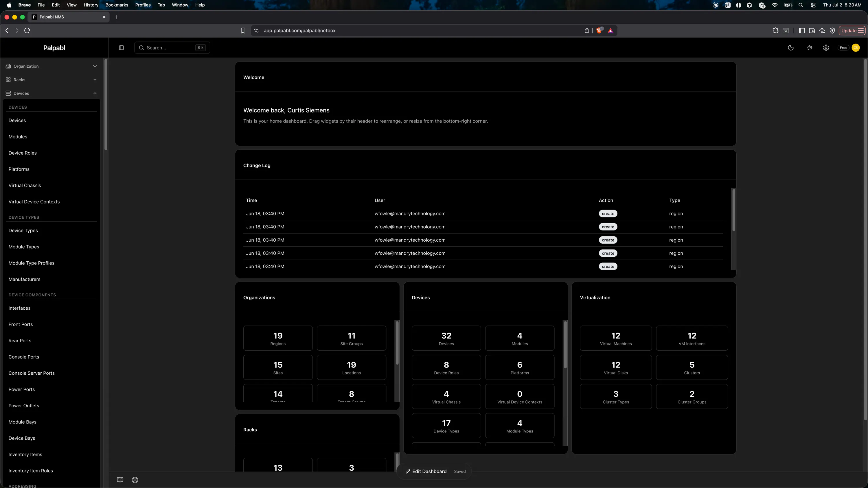
Task: Open the 15 Sites card
Action: 278,367
